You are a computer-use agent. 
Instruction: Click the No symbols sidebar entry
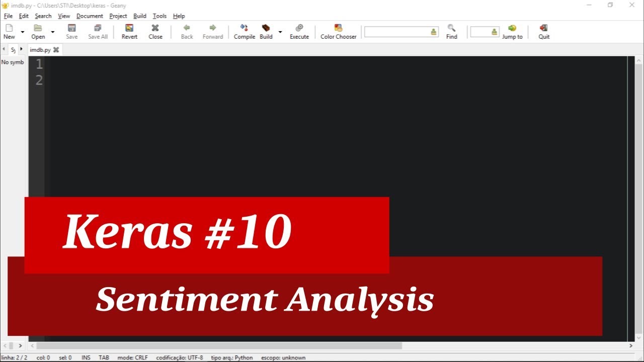(13, 62)
